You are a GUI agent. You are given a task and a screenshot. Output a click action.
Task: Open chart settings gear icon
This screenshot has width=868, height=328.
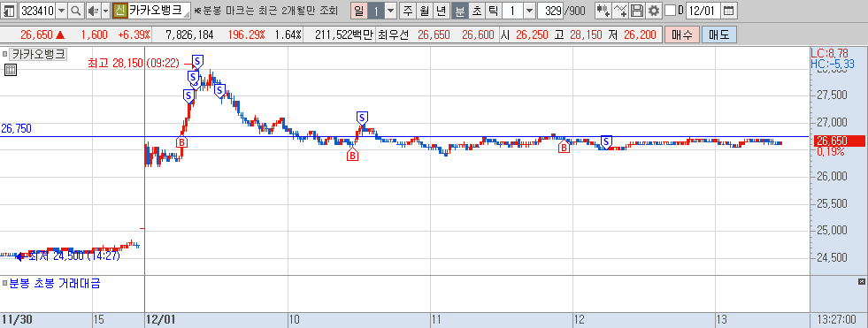(654, 11)
